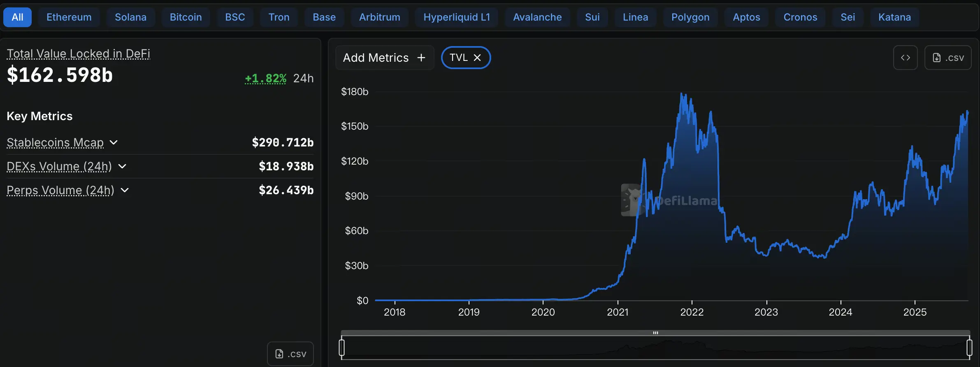This screenshot has height=367, width=980.
Task: Switch to the Avalanche chain tab
Action: 537,17
